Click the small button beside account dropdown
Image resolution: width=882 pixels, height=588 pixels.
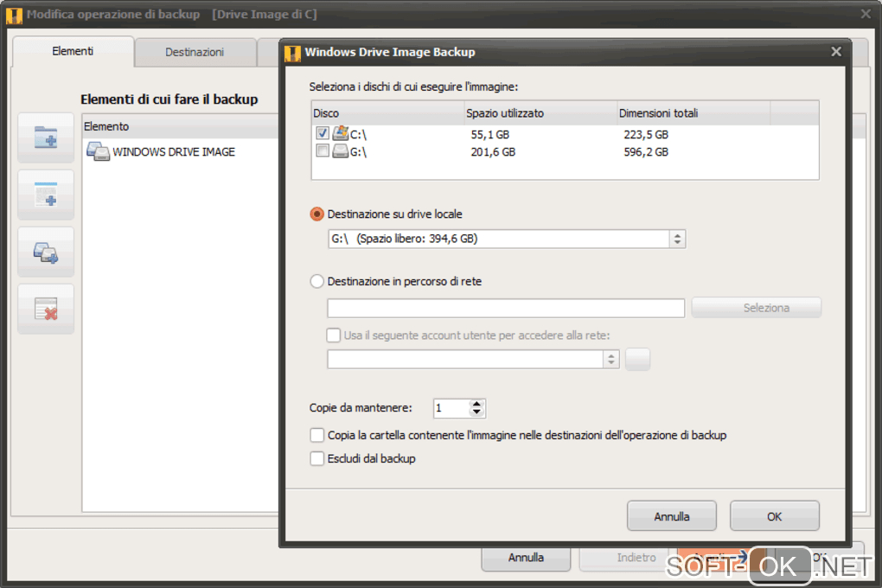coord(638,359)
